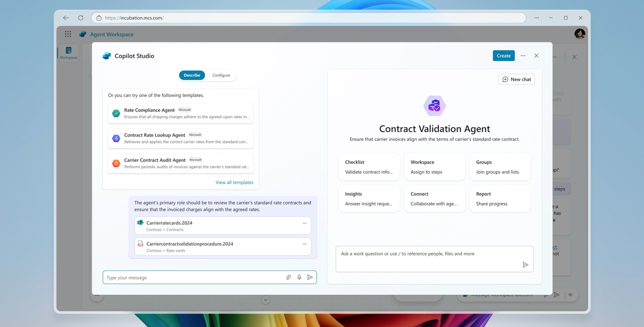The image size is (644, 327).
Task: Click the Groups prompt card
Action: point(500,167)
